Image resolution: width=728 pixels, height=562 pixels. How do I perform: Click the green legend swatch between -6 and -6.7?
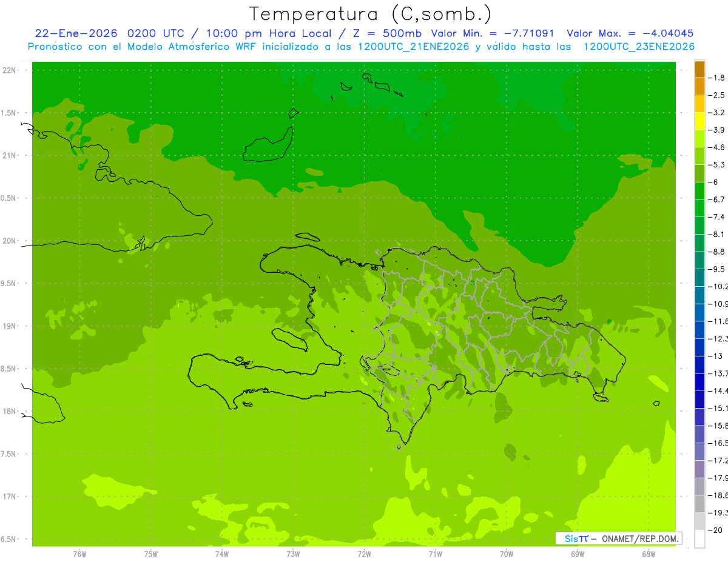coord(699,191)
